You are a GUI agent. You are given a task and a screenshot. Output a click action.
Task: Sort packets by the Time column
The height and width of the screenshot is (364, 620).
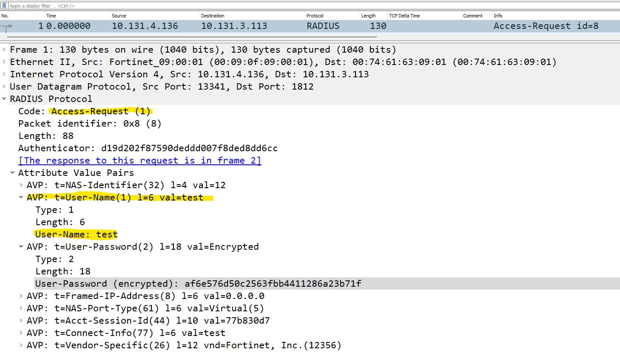coord(77,16)
